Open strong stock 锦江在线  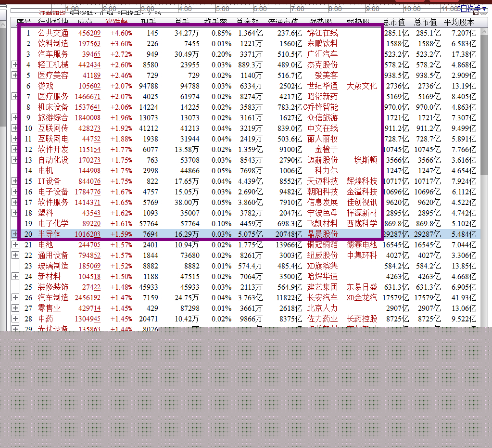point(322,33)
